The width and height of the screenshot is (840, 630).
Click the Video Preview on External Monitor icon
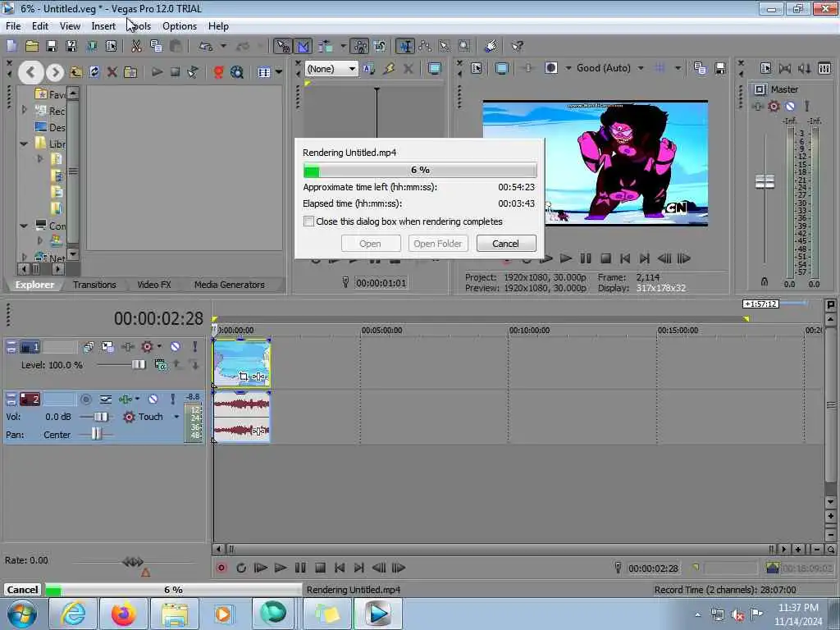click(502, 68)
